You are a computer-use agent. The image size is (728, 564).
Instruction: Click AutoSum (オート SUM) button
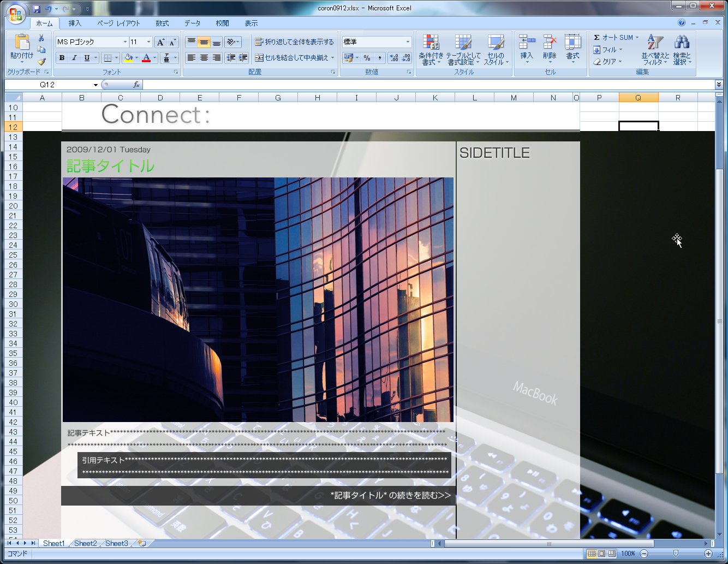pos(613,38)
